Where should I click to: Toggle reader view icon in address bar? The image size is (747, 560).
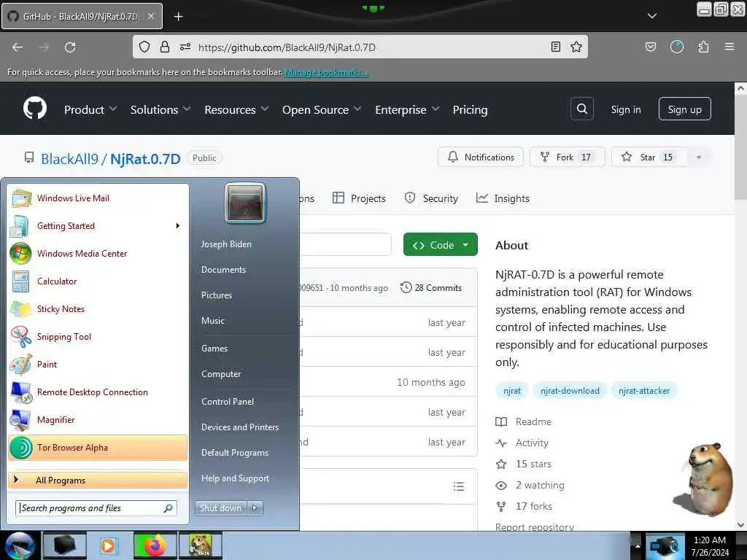point(555,47)
